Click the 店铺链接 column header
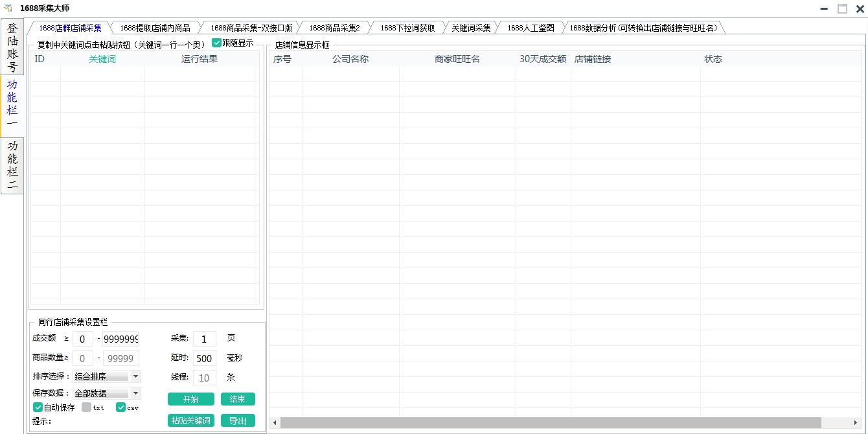The width and height of the screenshot is (868, 434). tap(635, 59)
